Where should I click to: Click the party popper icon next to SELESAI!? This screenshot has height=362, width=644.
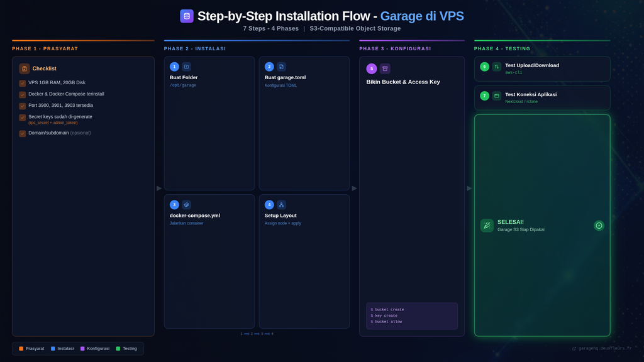487,226
